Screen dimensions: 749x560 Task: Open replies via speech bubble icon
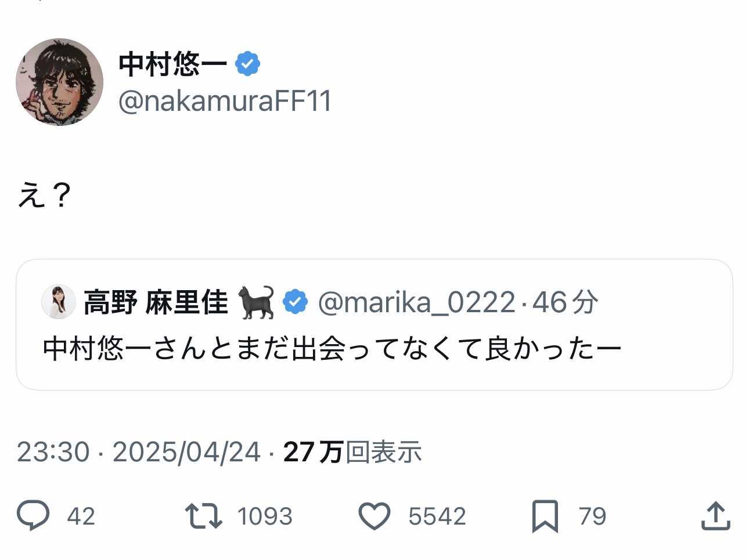33,516
